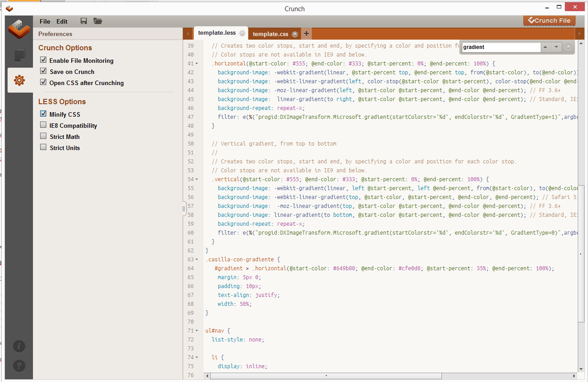Click the horizontal scrollbar thumb
588x382 pixels.
click(326, 376)
